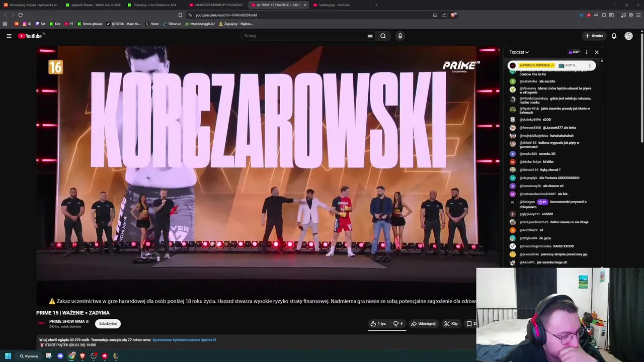Click chat username @Kategan
Image resolution: width=644 pixels, height=362 pixels.
pos(527,202)
